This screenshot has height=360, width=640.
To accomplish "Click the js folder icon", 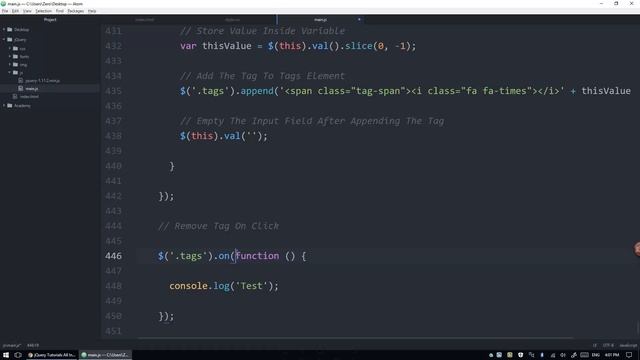I will click(x=16, y=73).
